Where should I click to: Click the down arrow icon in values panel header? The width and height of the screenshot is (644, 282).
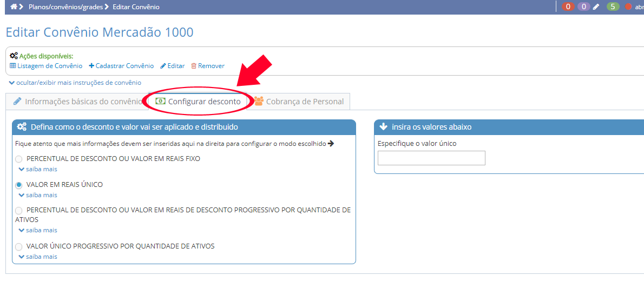tap(384, 127)
